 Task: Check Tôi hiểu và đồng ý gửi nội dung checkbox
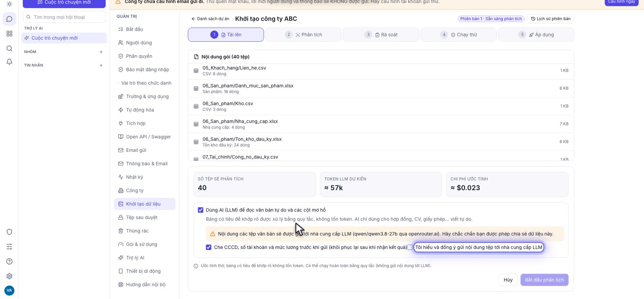[x=410, y=247]
